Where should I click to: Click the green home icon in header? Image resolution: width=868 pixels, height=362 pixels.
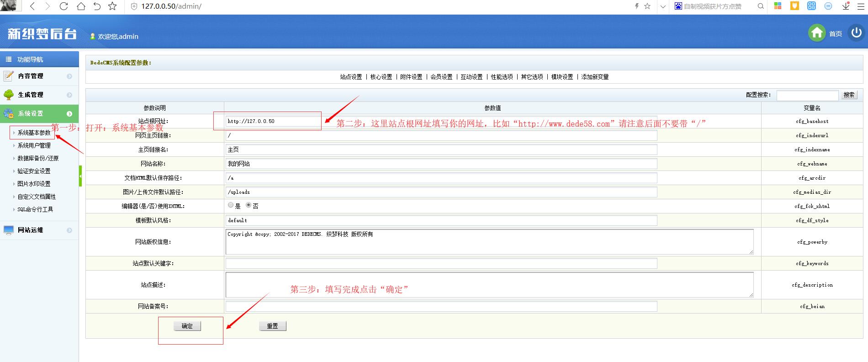(x=817, y=33)
